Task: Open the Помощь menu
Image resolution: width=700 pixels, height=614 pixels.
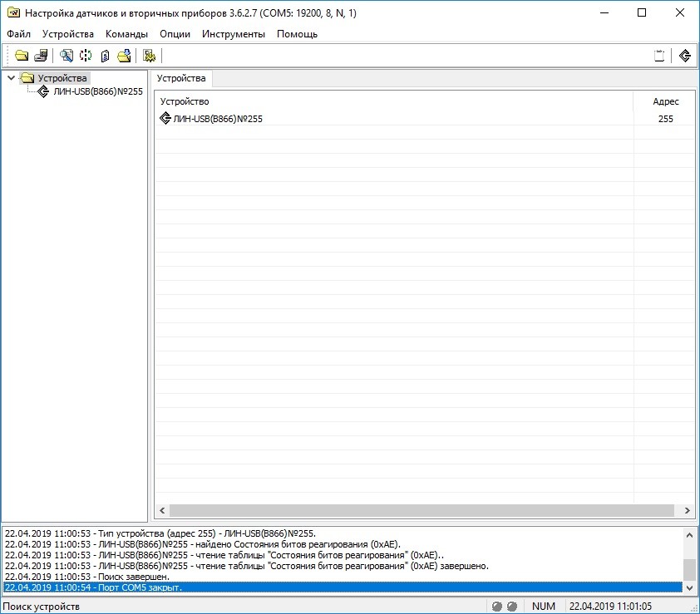Action: click(298, 34)
